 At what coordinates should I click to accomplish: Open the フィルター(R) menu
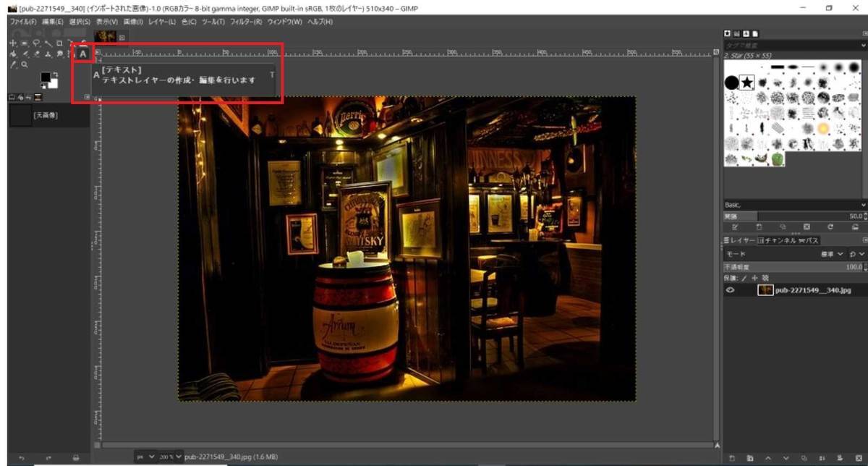246,22
